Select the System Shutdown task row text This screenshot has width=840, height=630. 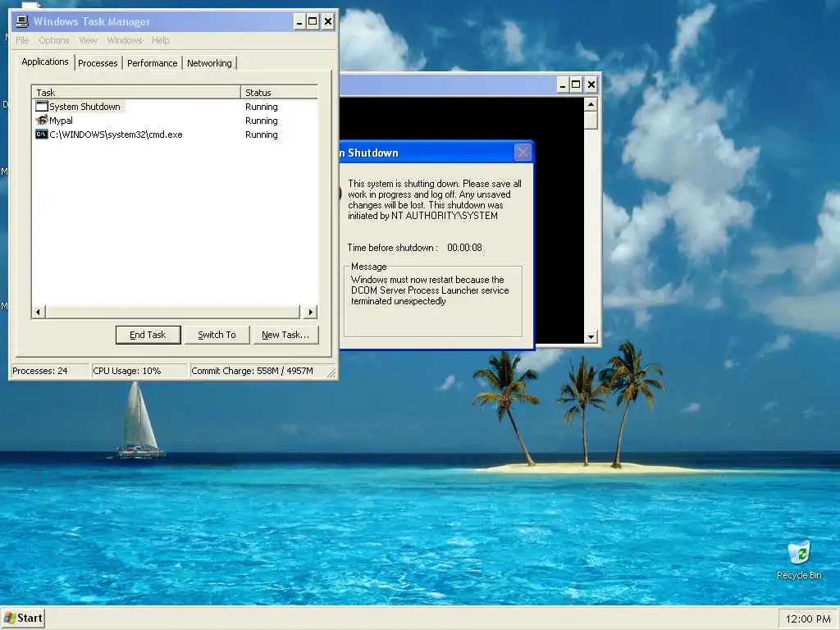[x=84, y=106]
